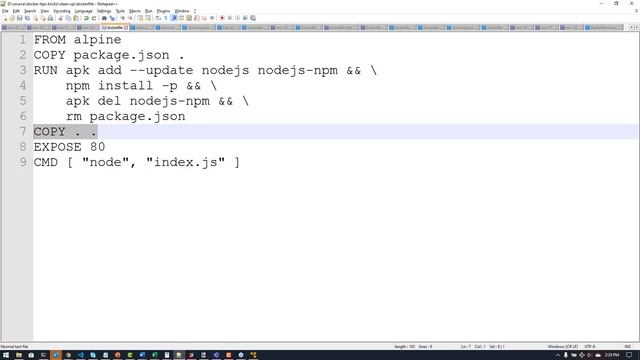Toggle synchronized vertical scrolling
Image resolution: width=640 pixels, height=360 pixels.
coord(140,18)
